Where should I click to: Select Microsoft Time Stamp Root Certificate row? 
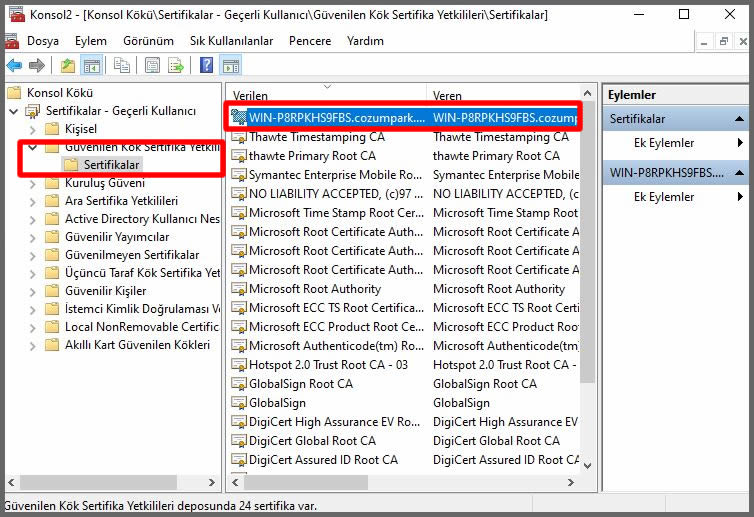[x=404, y=213]
